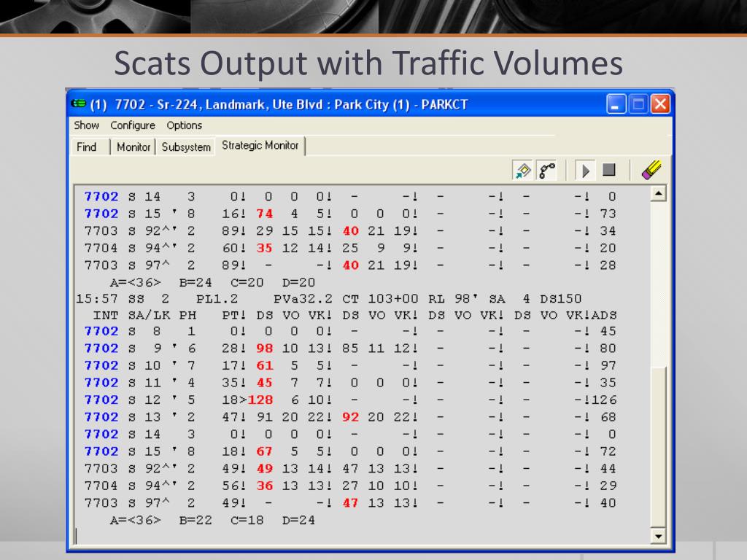This screenshot has width=747, height=560.
Task: Click red value 45 in row 11
Action: click(264, 382)
